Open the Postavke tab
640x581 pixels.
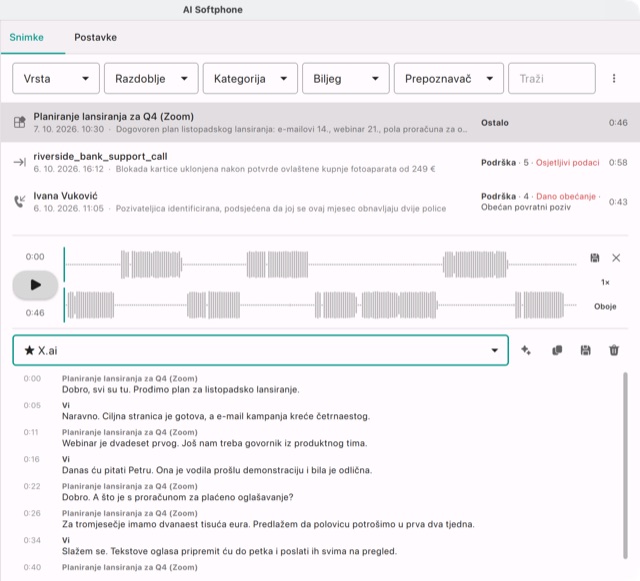click(x=96, y=37)
